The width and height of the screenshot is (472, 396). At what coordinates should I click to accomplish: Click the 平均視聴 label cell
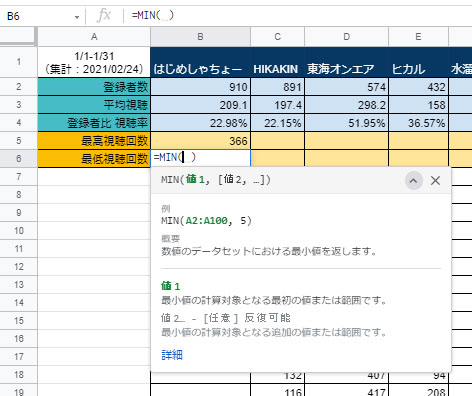[94, 105]
